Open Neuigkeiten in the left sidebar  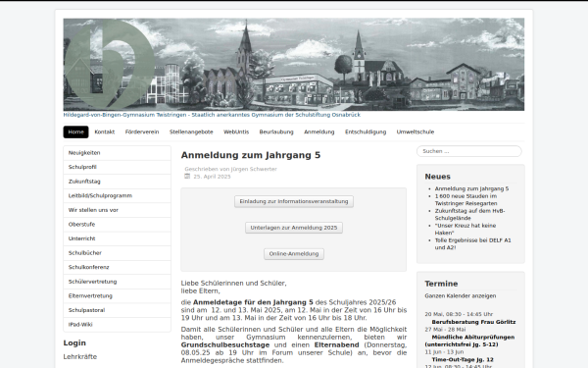point(117,153)
